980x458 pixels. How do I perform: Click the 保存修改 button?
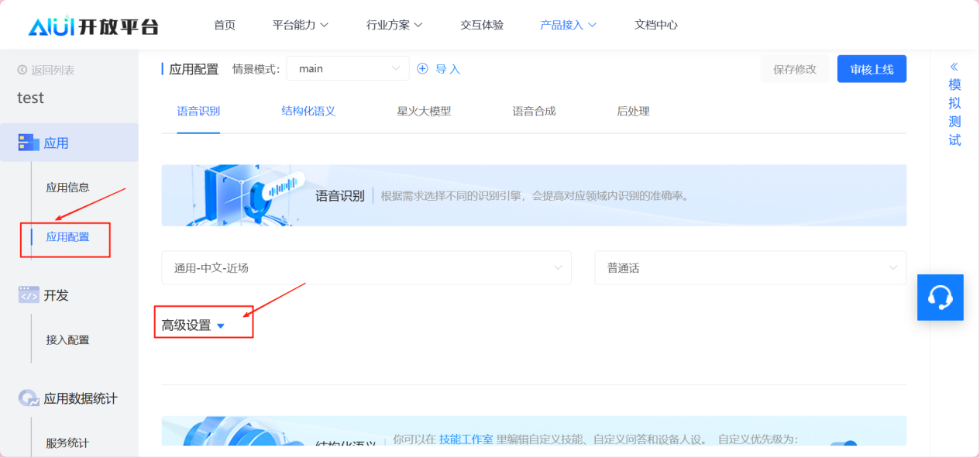pos(794,69)
